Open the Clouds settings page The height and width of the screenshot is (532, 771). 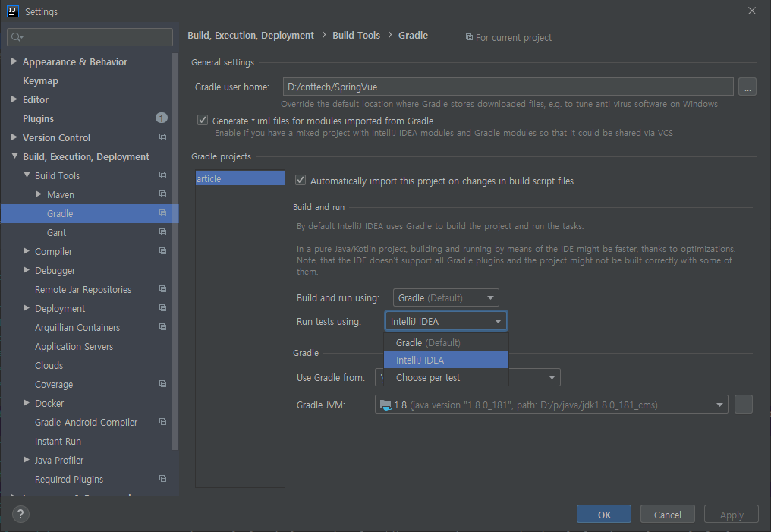point(49,365)
